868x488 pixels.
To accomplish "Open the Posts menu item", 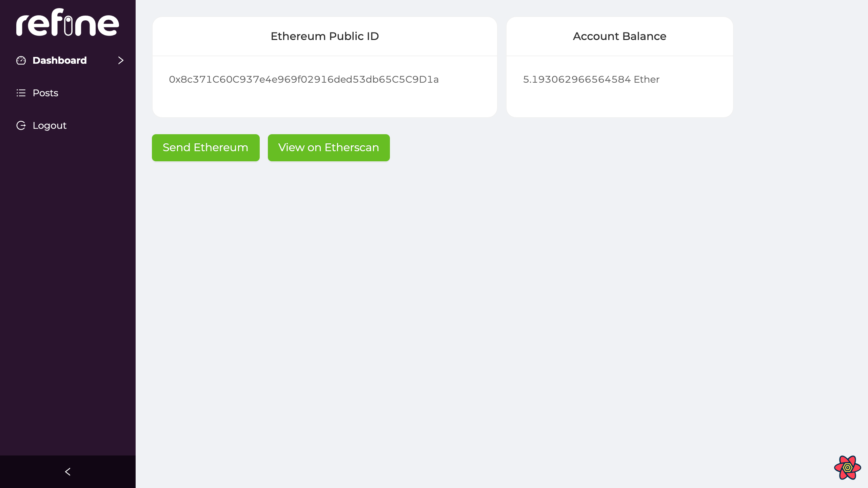I will [45, 93].
